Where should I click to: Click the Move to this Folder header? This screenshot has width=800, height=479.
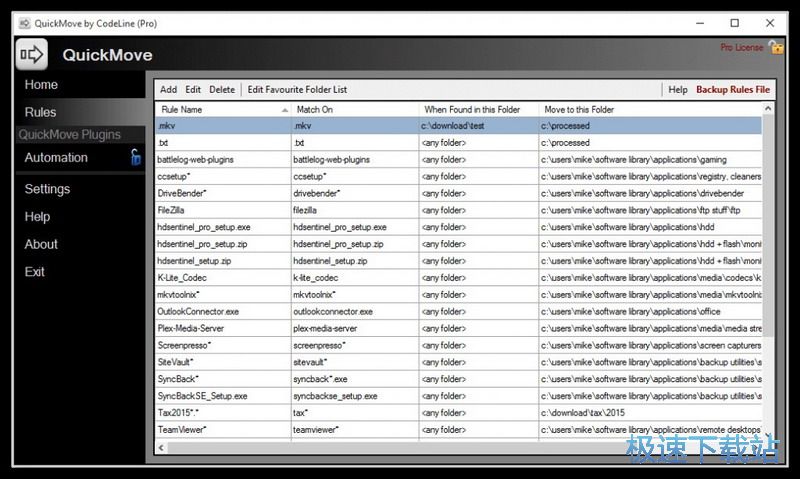[579, 109]
